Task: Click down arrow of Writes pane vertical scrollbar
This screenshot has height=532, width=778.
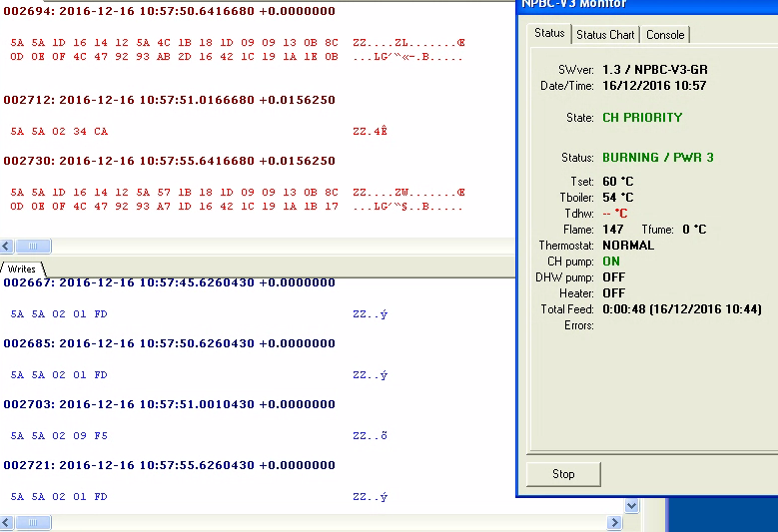Action: click(629, 506)
